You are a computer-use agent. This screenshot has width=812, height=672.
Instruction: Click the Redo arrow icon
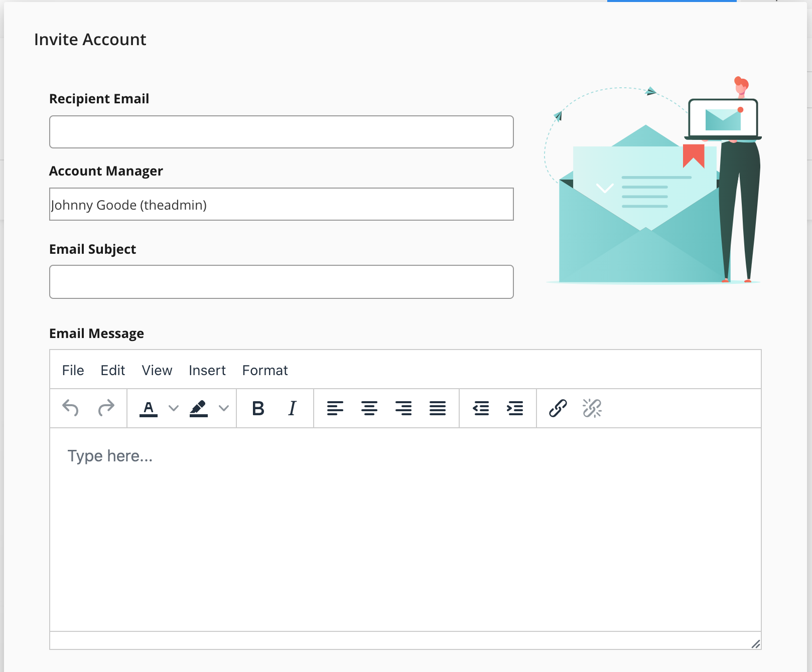point(106,408)
